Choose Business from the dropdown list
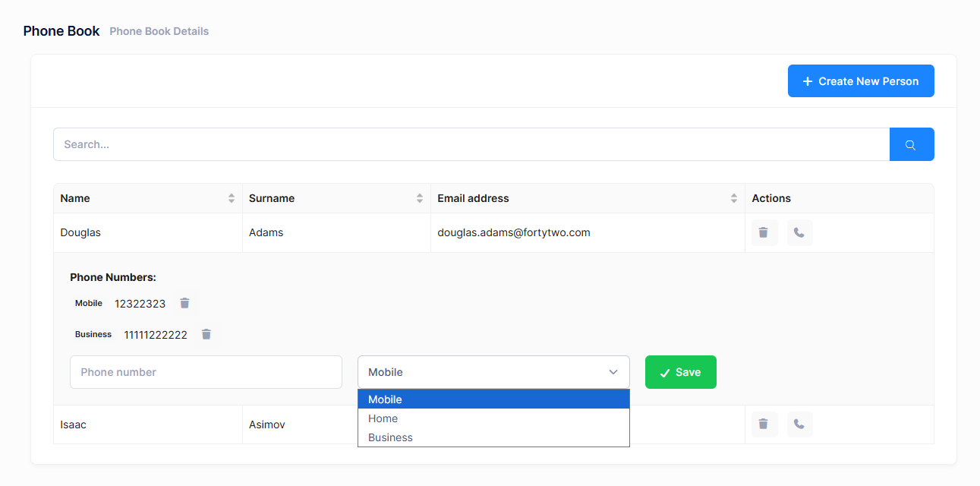The width and height of the screenshot is (980, 486). point(493,437)
